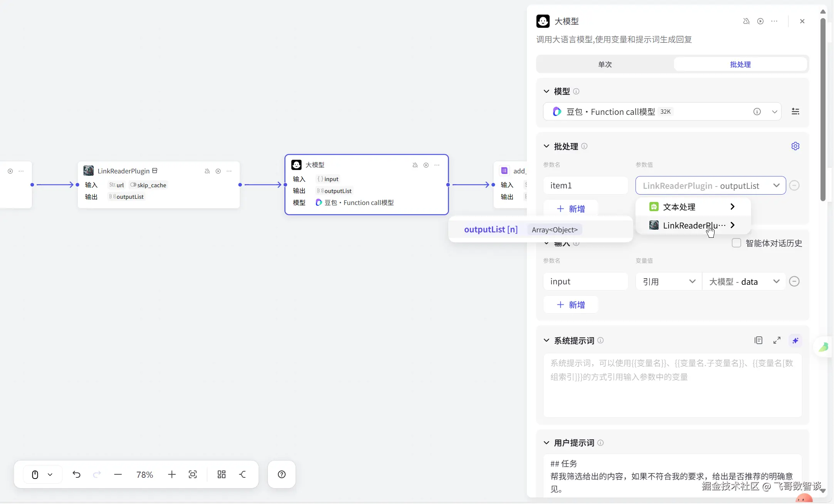Remove the input parameter row
Viewport: 834px width, 504px height.
coord(794,281)
